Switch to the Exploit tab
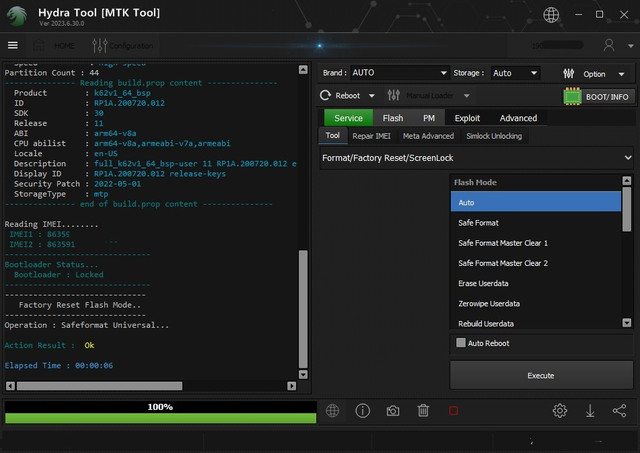Viewport: 640px width, 453px height. [x=467, y=118]
